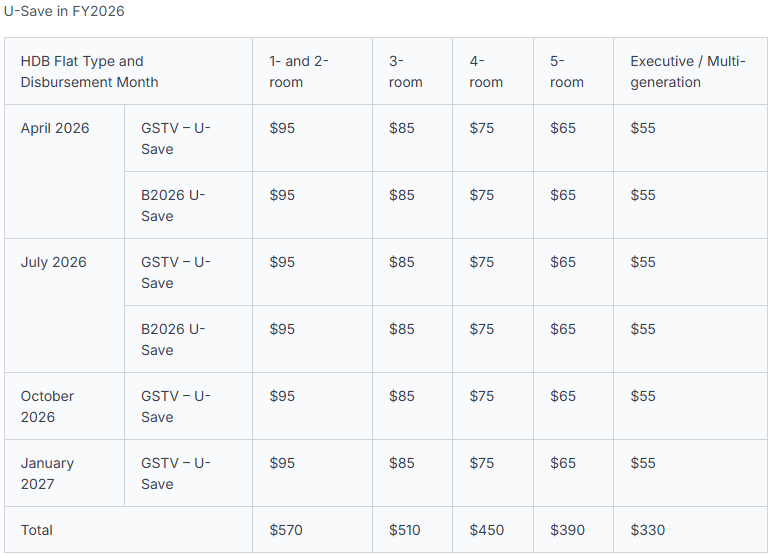The height and width of the screenshot is (558, 771).
Task: Click the $450 total for 4-room
Action: coord(486,530)
